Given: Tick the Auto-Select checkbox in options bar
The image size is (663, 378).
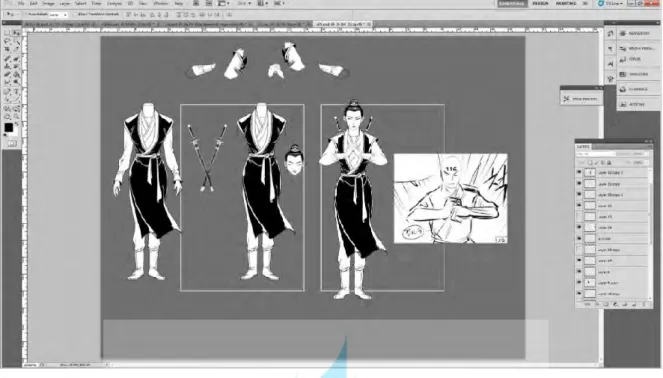Looking at the screenshot, I should (25, 14).
